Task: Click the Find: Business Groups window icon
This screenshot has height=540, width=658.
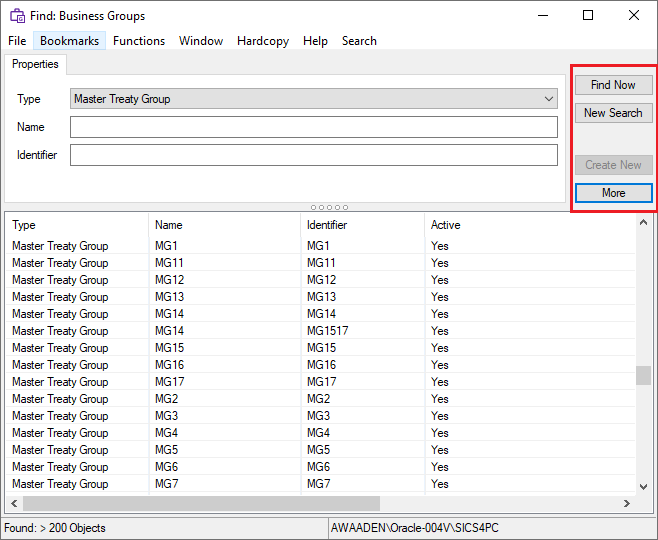Action: pyautogui.click(x=18, y=16)
